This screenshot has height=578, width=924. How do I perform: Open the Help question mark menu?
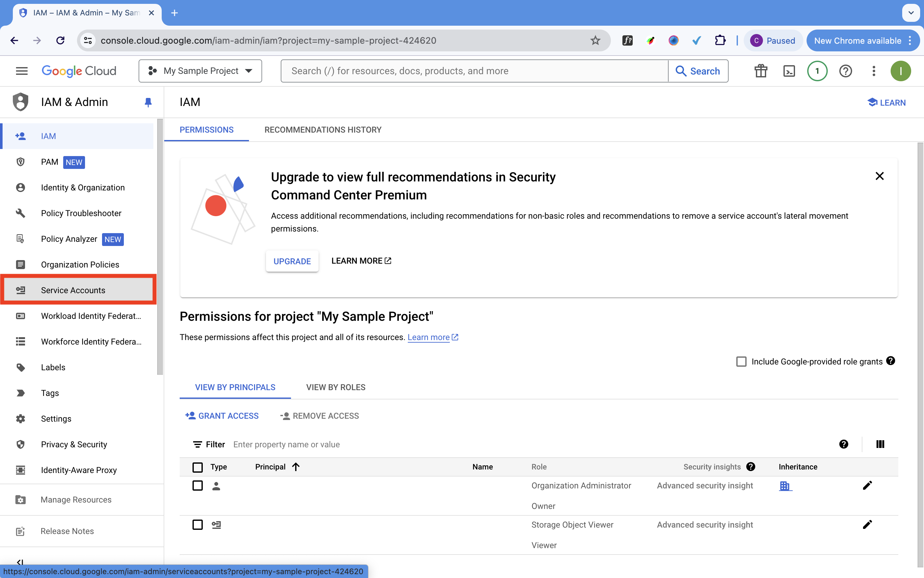point(846,71)
